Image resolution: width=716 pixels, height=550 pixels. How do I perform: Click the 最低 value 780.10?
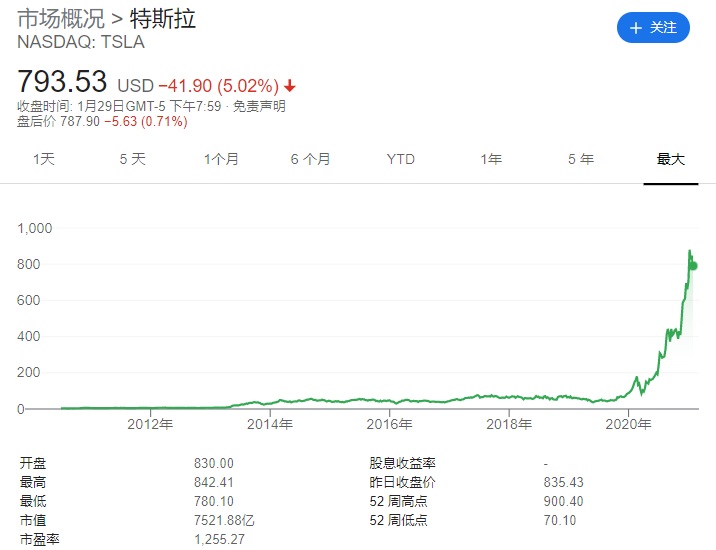214,501
